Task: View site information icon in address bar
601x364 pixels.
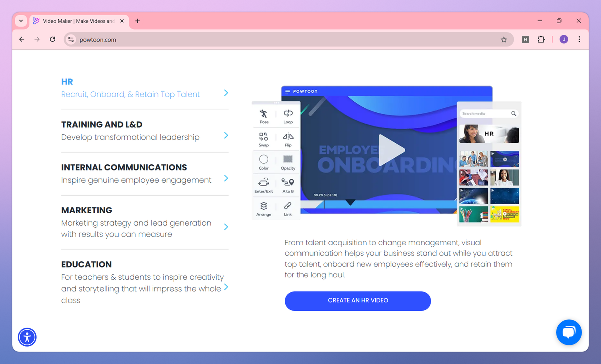Action: 71,39
